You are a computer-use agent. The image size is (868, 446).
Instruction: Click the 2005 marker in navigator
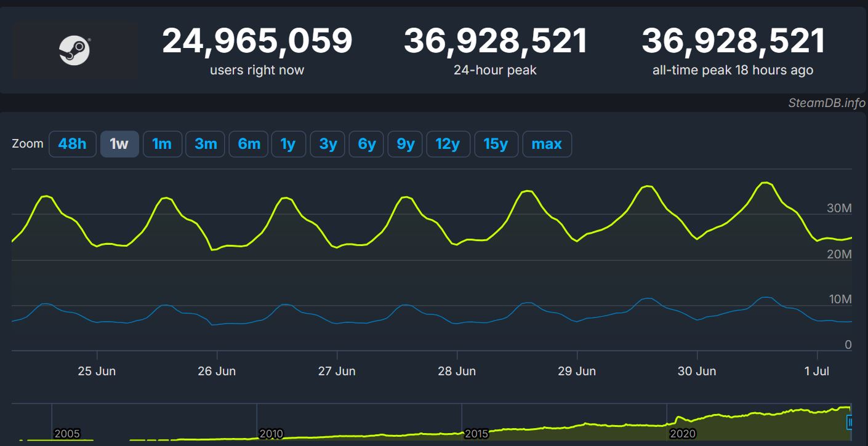67,434
